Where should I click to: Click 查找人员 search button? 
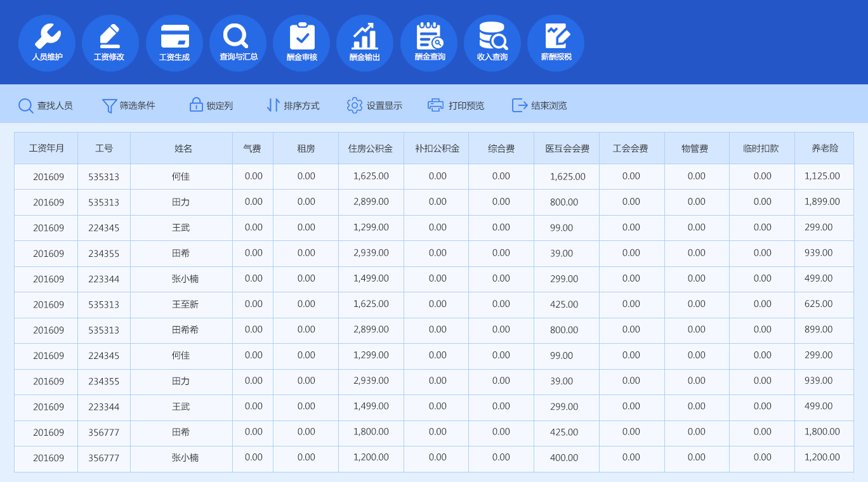click(46, 105)
